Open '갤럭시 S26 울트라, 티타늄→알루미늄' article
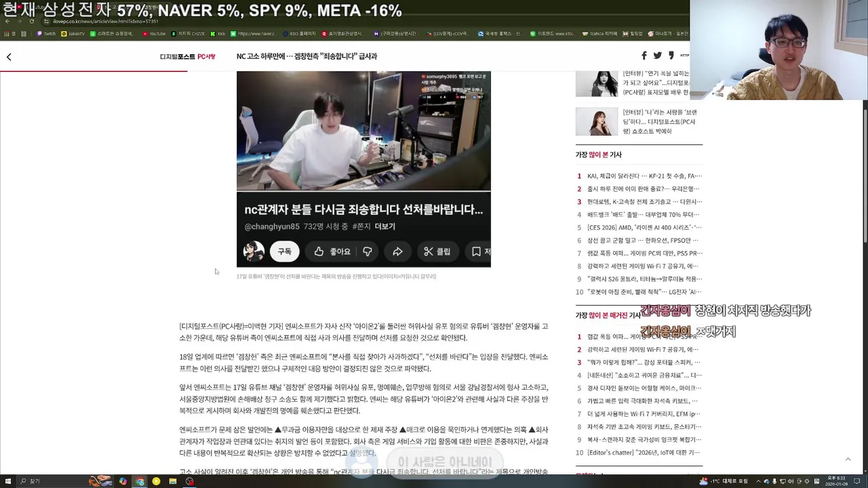This screenshot has height=488, width=868. [x=644, y=279]
